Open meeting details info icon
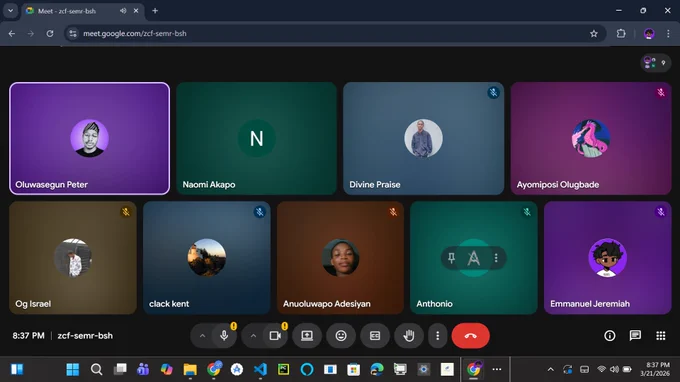Viewport: 680px width, 382px height. (x=610, y=336)
